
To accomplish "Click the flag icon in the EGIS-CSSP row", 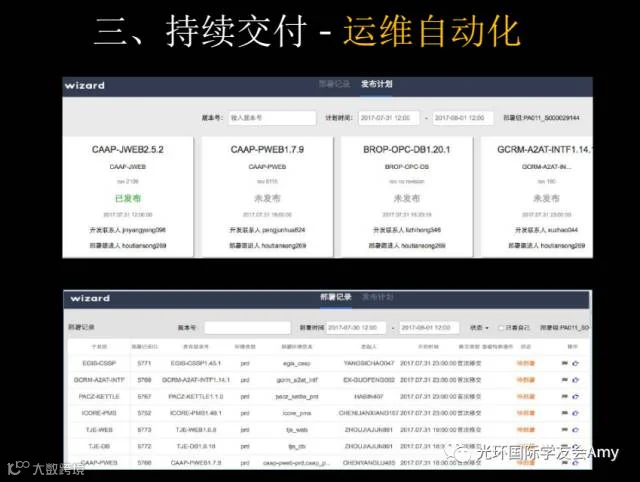I will click(565, 363).
